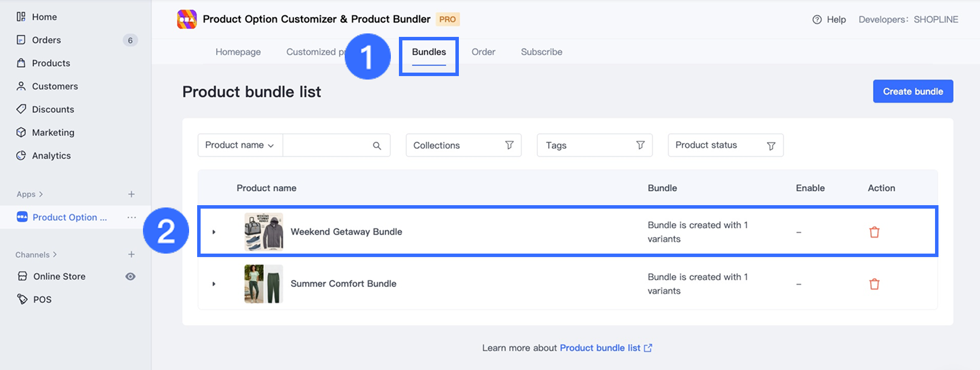Expand the Weekend Getaway Bundle row
Screen dimensions: 980x370
point(214,232)
